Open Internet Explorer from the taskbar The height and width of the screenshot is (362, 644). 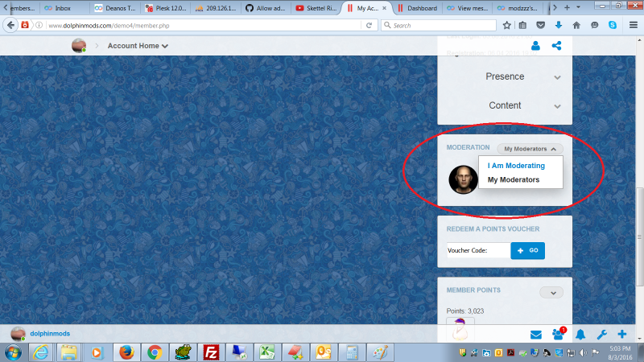pos(41,352)
